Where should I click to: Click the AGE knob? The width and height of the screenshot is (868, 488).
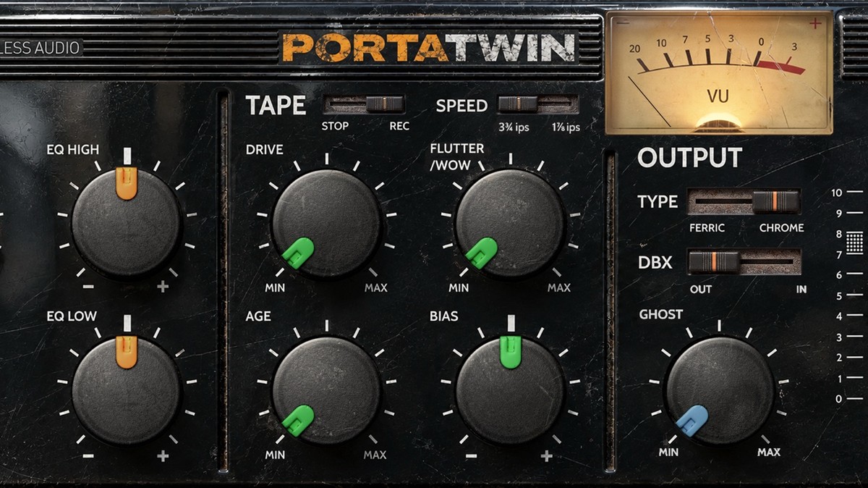326,390
